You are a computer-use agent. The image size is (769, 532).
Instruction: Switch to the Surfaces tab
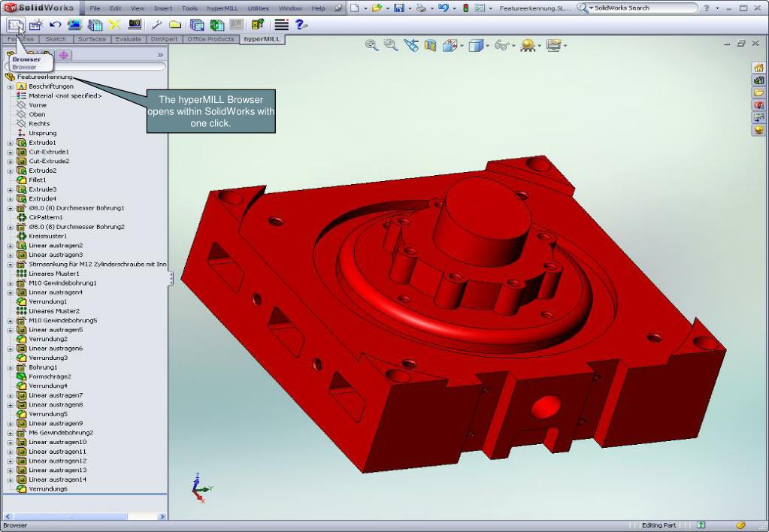(x=92, y=39)
